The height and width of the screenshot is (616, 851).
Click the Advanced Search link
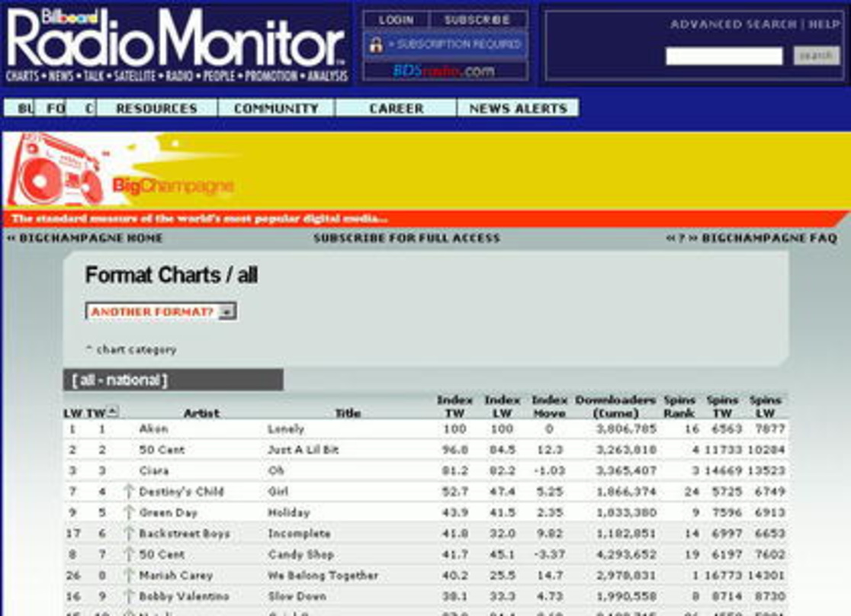pyautogui.click(x=734, y=24)
